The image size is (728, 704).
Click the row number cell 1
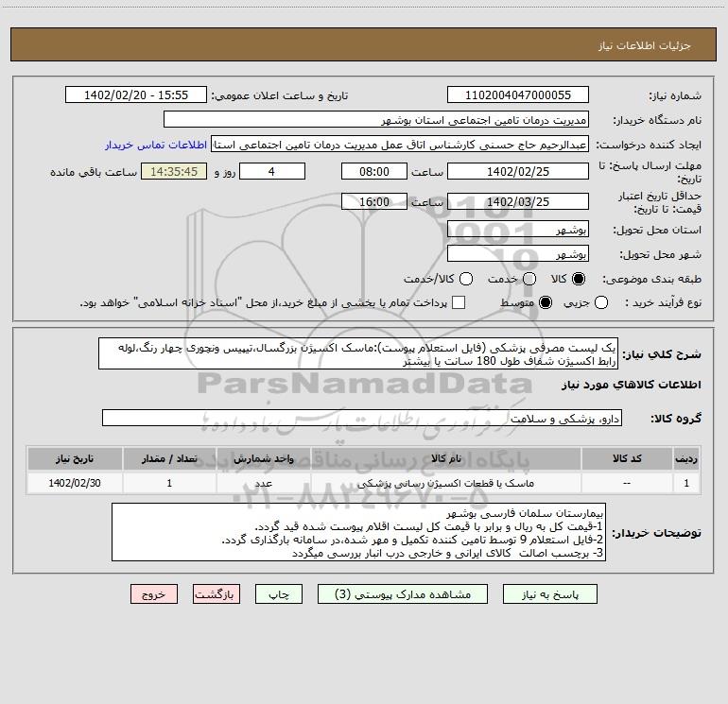click(x=686, y=483)
